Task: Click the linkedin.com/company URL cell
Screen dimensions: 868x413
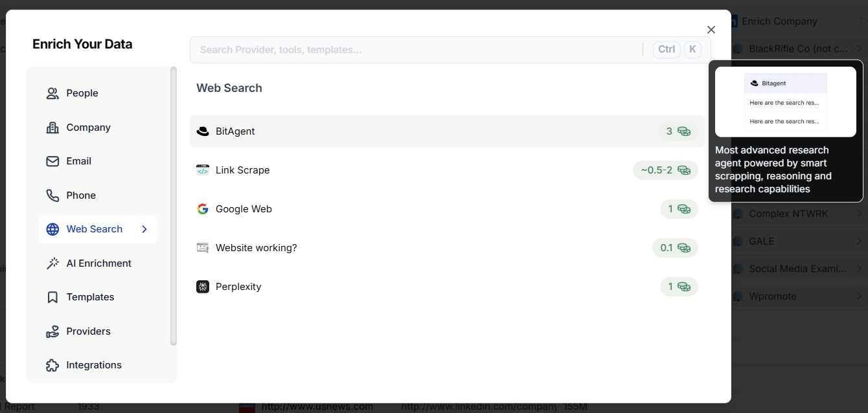Action: [479, 407]
